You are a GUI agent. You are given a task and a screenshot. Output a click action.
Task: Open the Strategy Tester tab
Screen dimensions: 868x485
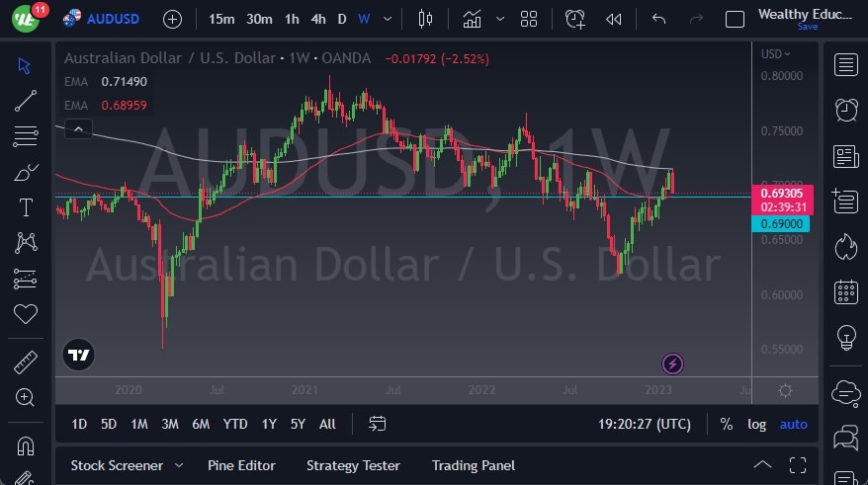click(353, 465)
